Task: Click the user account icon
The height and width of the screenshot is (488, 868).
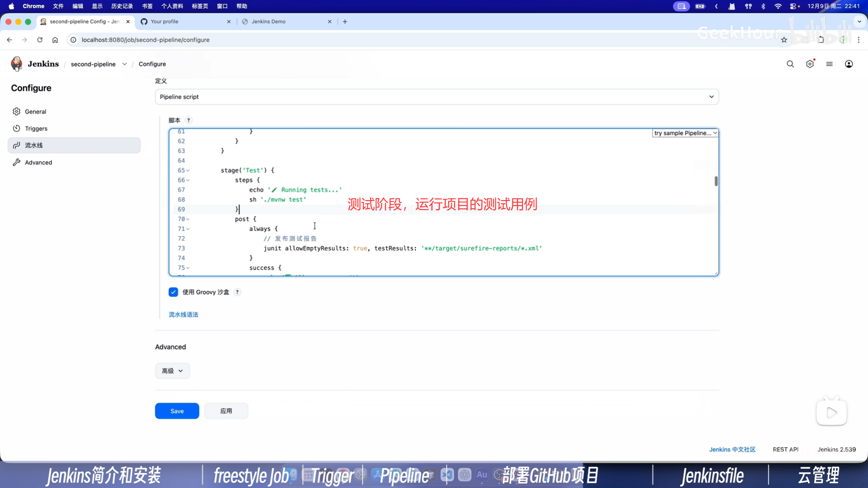Action: point(849,64)
